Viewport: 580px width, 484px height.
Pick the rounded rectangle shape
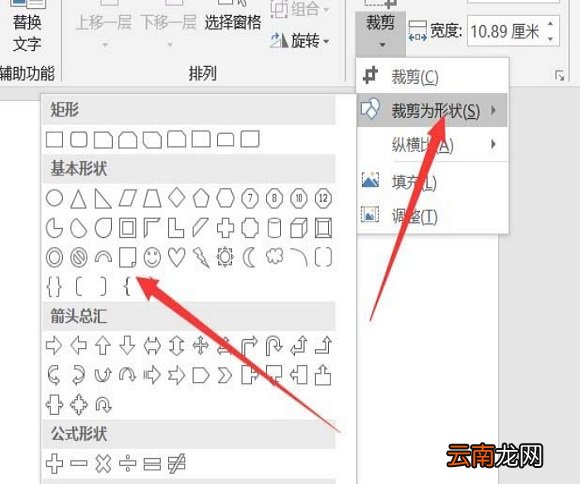pyautogui.click(x=78, y=140)
